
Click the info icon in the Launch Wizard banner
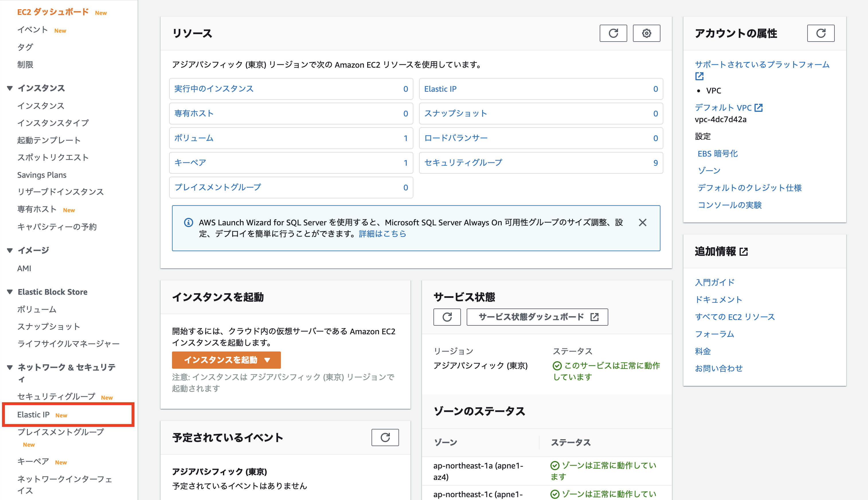189,222
